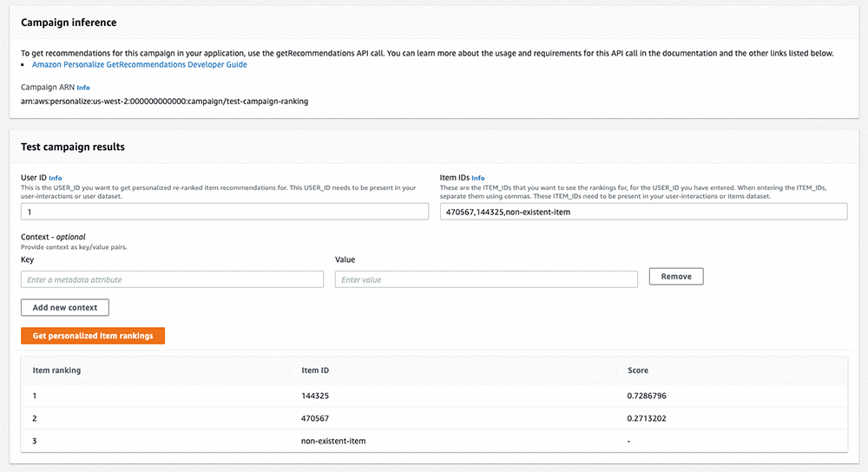Select the context Key metadata attribute field
Viewport: 868px width, 472px height.
(x=172, y=279)
